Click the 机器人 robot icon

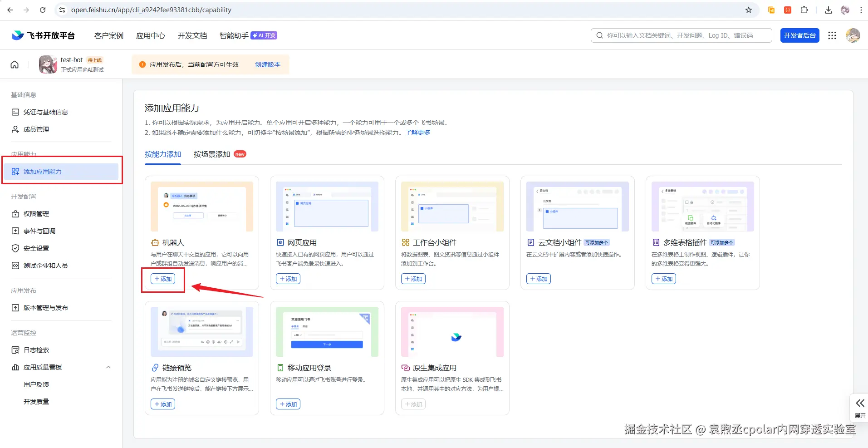[155, 242]
